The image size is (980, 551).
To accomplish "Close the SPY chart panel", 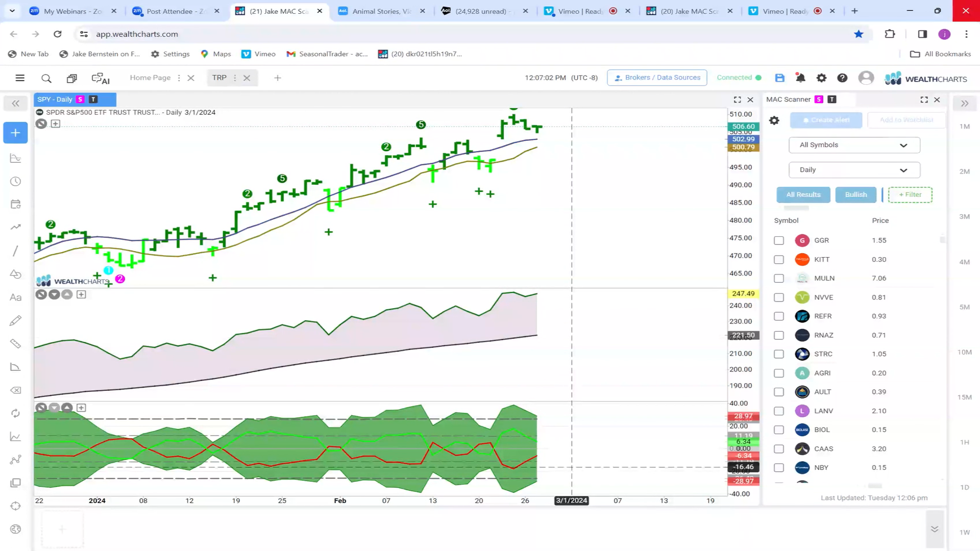I will [x=750, y=99].
